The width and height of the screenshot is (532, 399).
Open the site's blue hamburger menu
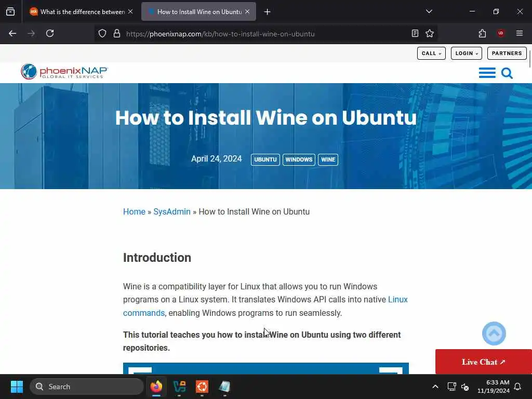click(x=487, y=73)
